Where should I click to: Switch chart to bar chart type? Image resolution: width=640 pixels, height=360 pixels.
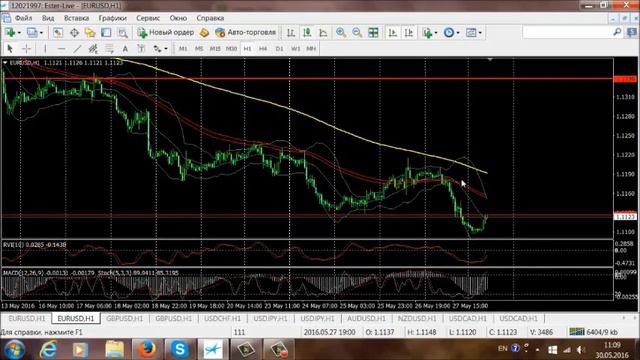point(291,33)
